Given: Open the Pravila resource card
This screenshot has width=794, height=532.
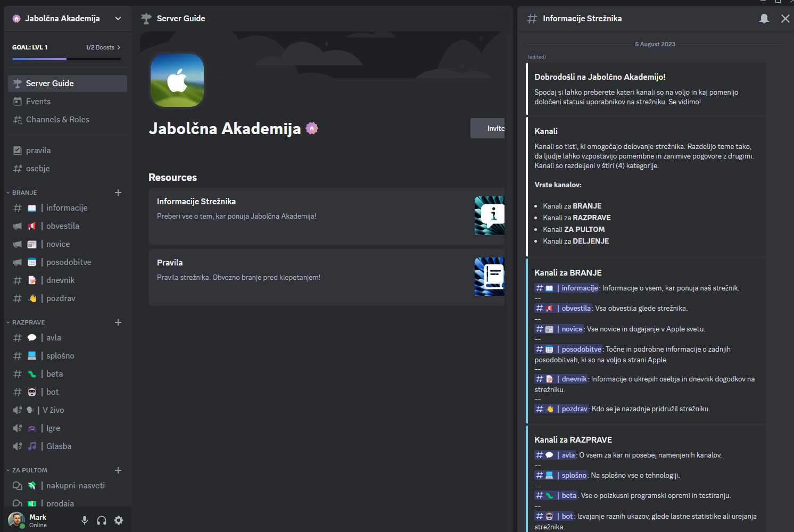Looking at the screenshot, I should pos(326,277).
